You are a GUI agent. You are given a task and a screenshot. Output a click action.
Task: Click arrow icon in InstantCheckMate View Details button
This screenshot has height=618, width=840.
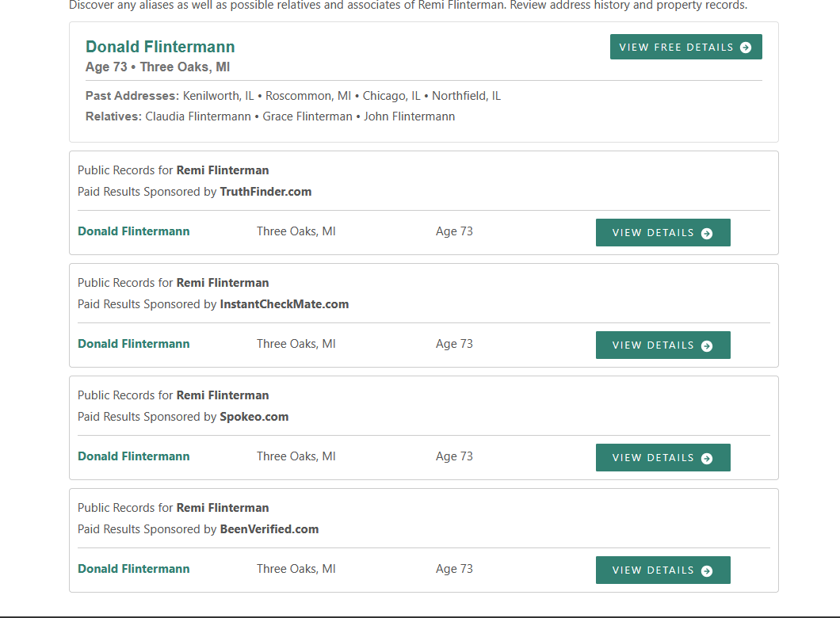pyautogui.click(x=707, y=345)
